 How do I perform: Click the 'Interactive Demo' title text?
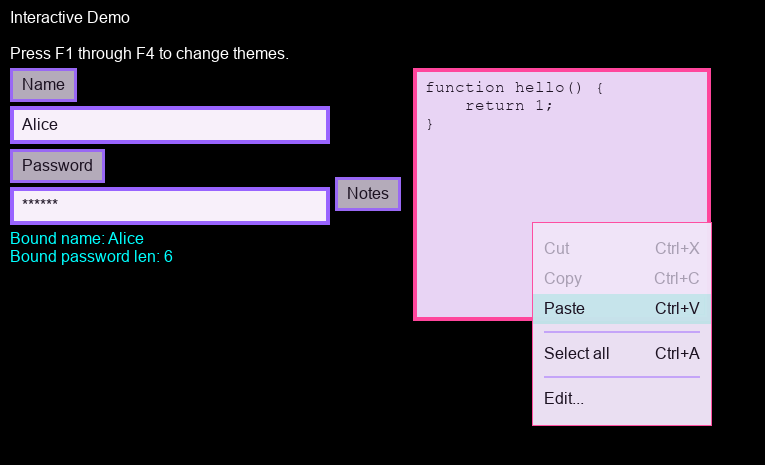coord(70,17)
